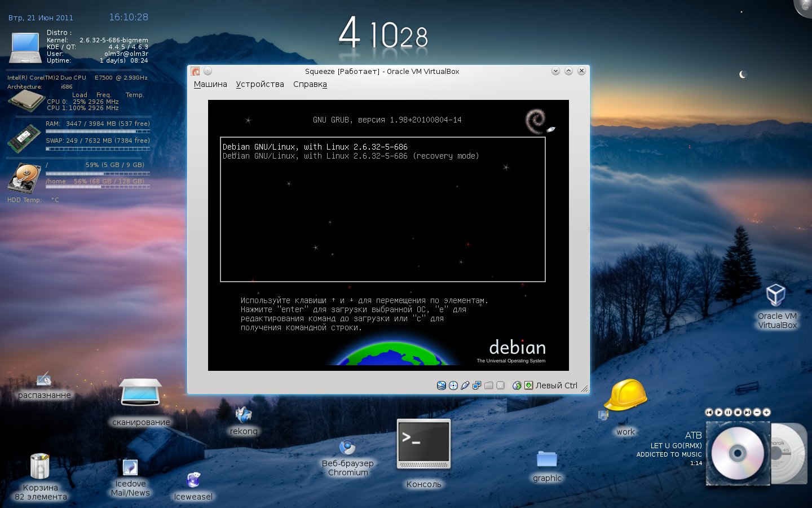This screenshot has height=508, width=812.
Task: Click the /home disk usage bar
Action: coord(98,187)
